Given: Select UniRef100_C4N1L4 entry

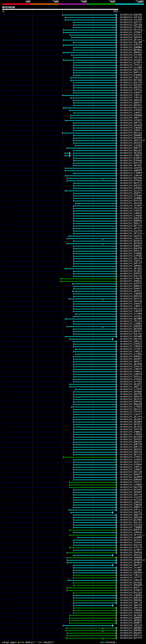Looking at the screenshot, I should [x=131, y=352].
